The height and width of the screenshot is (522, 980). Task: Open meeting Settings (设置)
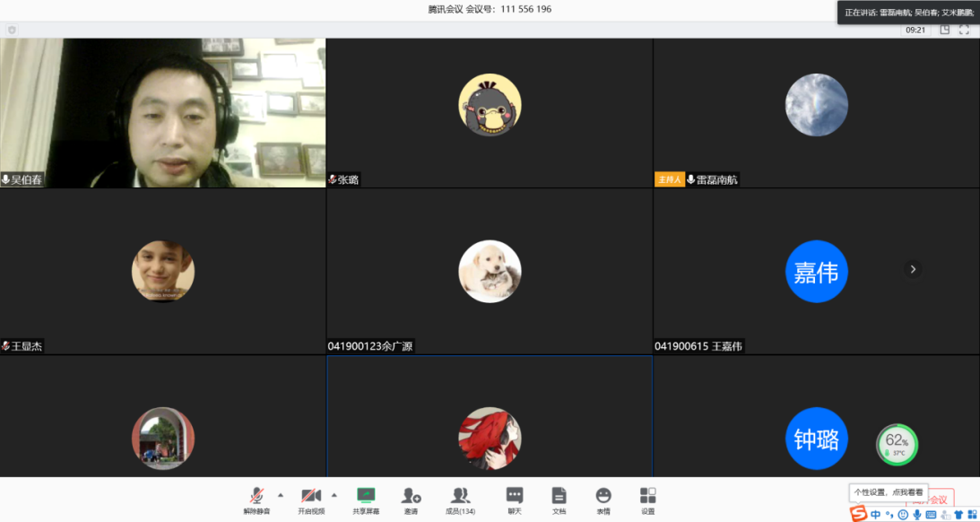tap(647, 499)
